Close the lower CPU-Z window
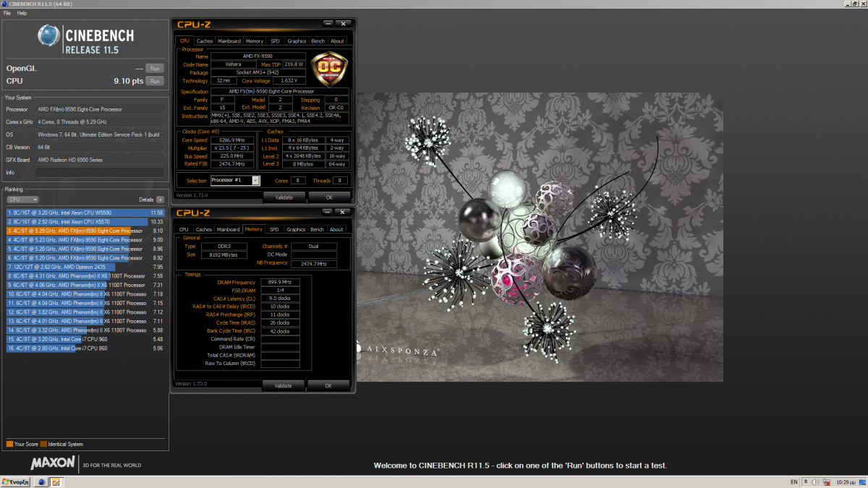This screenshot has height=488, width=868. point(343,212)
